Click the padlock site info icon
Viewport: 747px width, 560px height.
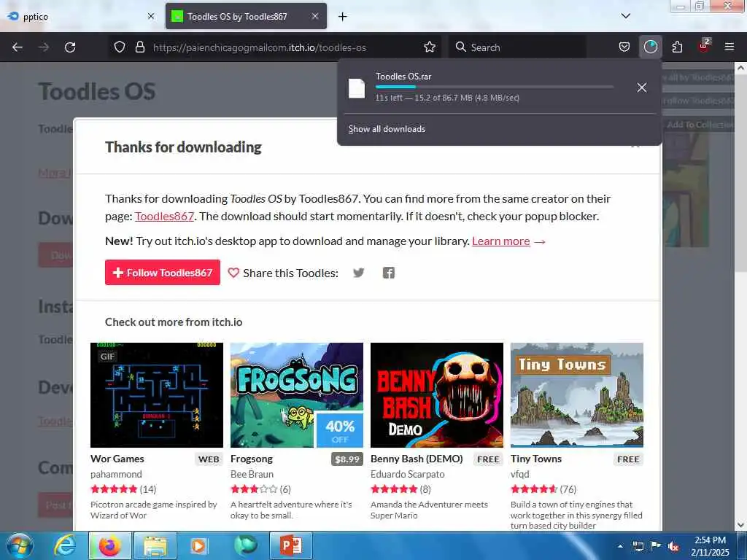(140, 47)
